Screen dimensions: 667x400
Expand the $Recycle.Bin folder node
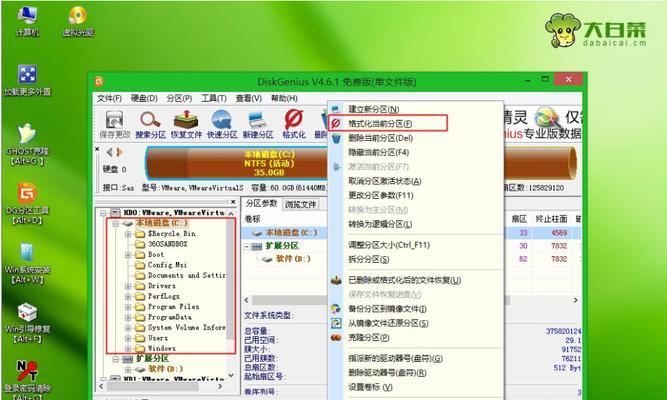tap(128, 234)
